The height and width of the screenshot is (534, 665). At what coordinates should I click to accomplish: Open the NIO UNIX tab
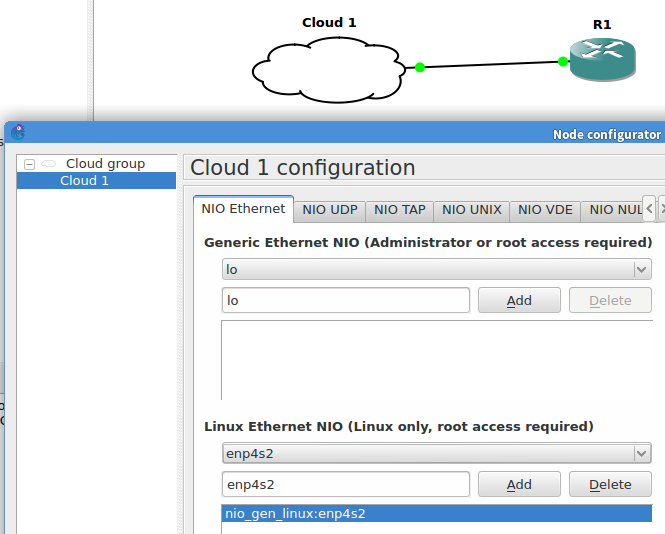pyautogui.click(x=472, y=210)
